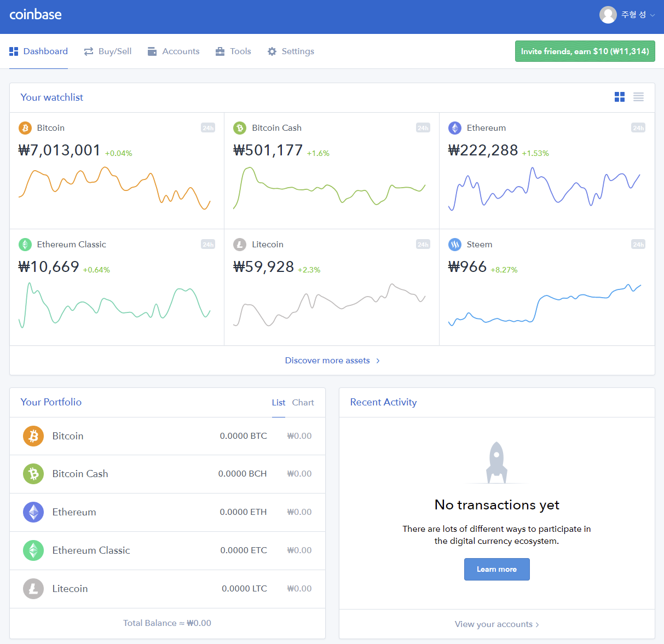The height and width of the screenshot is (644, 664).
Task: Click the Recent Activity heading
Action: point(384,402)
